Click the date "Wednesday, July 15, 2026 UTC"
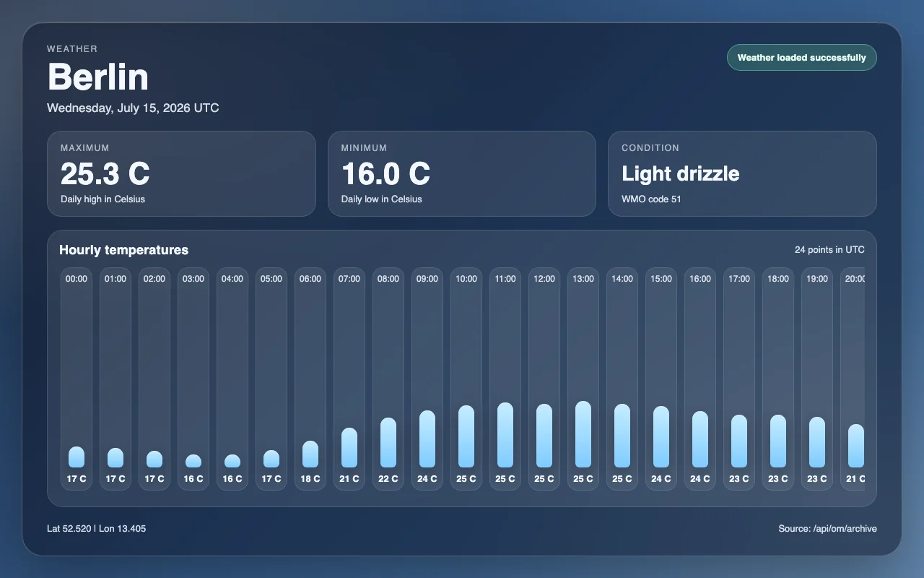The height and width of the screenshot is (578, 924). coord(133,108)
